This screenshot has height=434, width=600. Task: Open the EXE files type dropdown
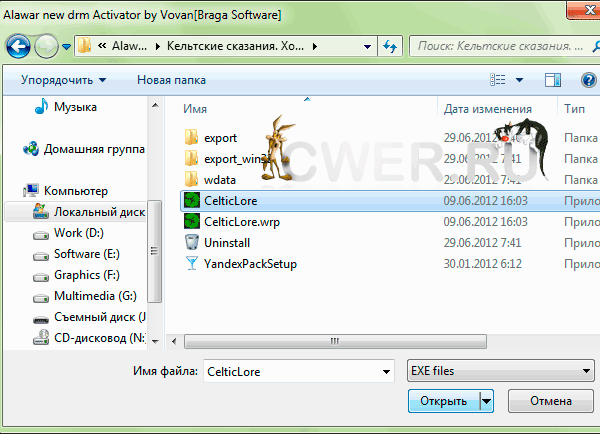point(501,371)
